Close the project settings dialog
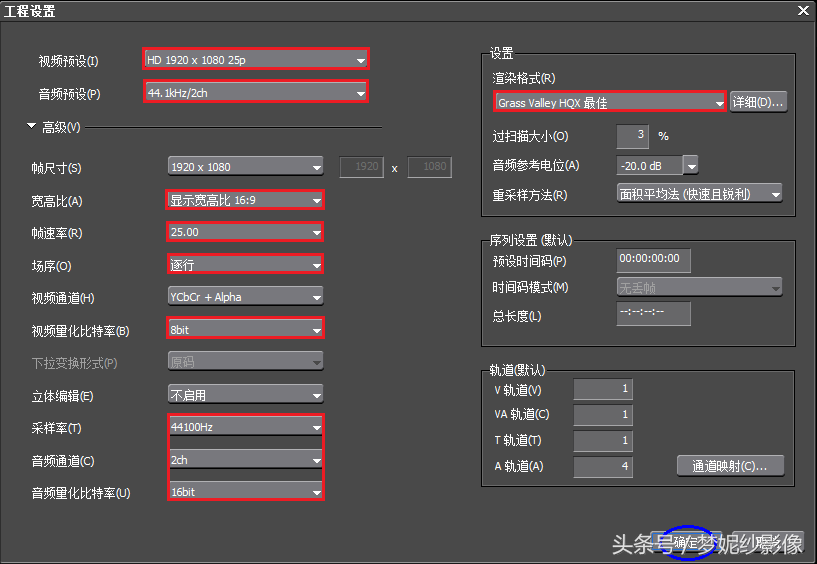The image size is (817, 564). click(x=802, y=11)
